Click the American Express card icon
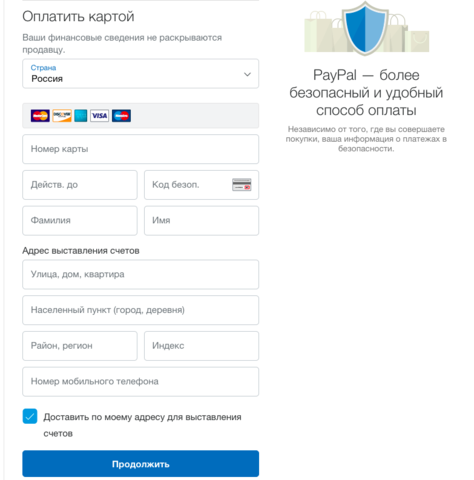 click(81, 116)
